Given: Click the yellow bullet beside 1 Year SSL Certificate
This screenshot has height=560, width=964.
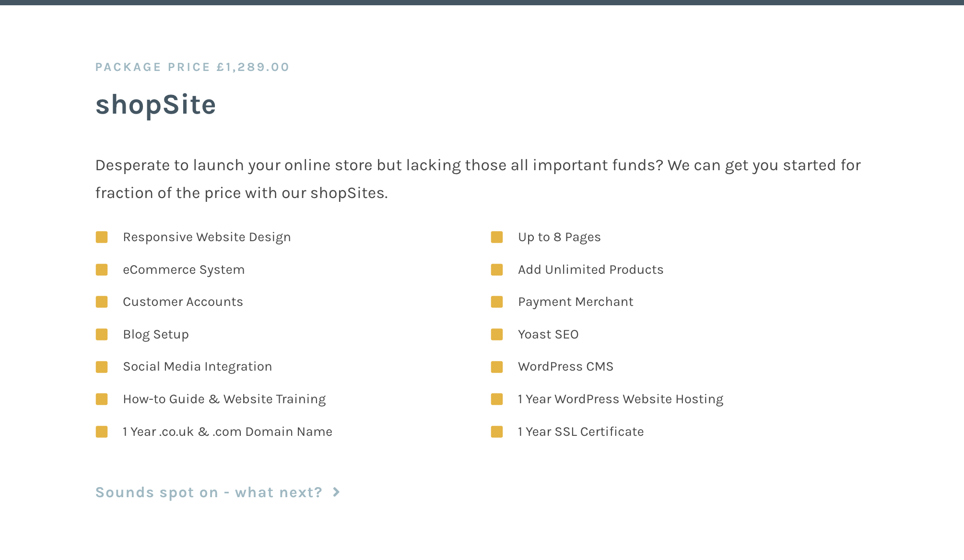Looking at the screenshot, I should (x=497, y=432).
